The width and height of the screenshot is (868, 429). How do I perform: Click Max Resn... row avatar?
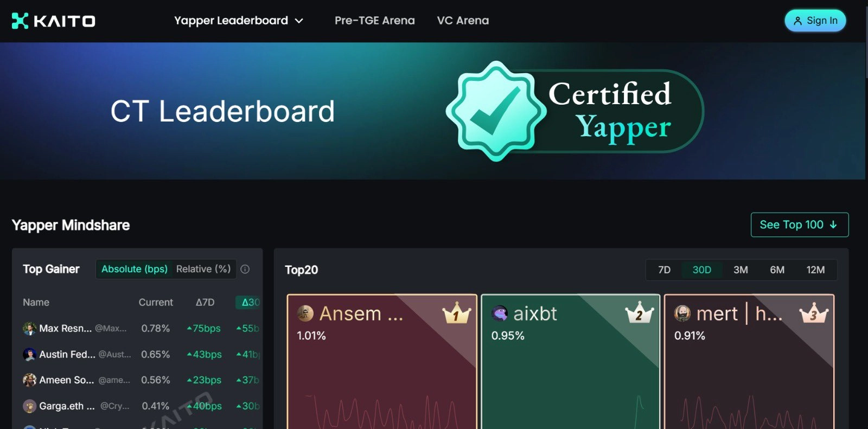click(x=29, y=328)
